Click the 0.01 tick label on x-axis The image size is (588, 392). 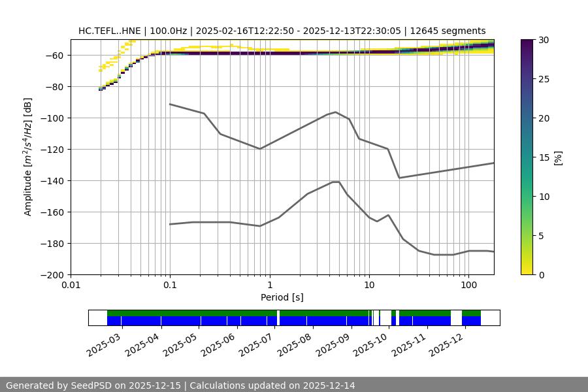tap(71, 285)
